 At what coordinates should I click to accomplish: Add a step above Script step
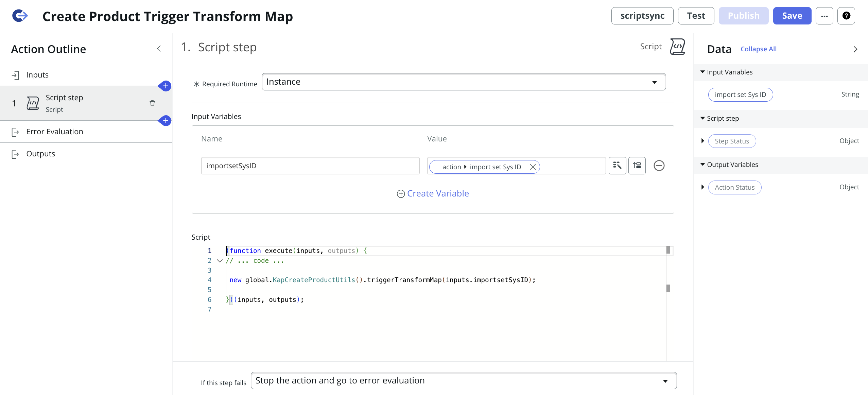[165, 86]
